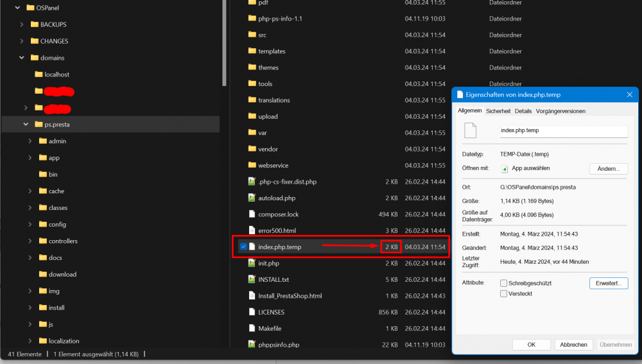Screen dimensions: 642x364
Task: Click the Install_PrestaShop.html file icon
Action: coord(252,295)
